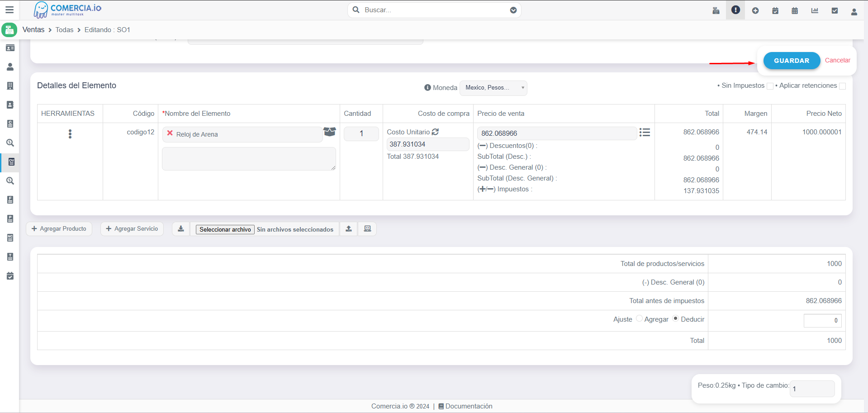Open the user profile icon in top bar
Image resolution: width=868 pixels, height=413 pixels.
point(854,11)
